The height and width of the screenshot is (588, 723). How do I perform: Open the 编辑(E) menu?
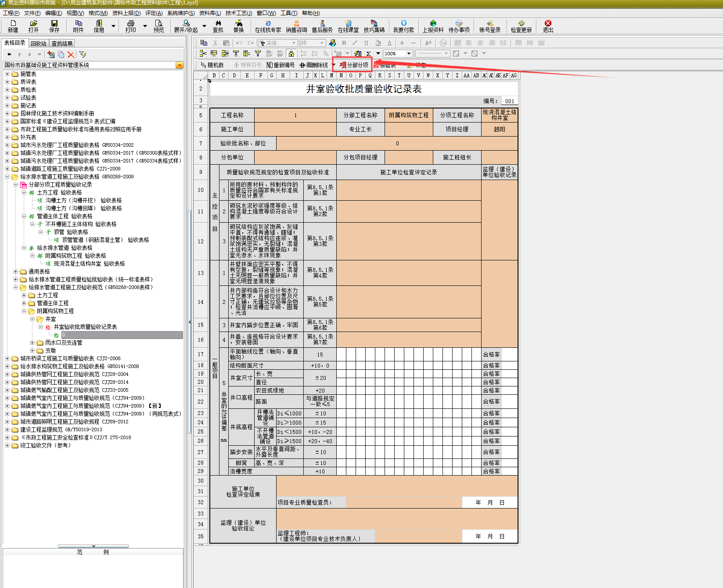[x=54, y=13]
